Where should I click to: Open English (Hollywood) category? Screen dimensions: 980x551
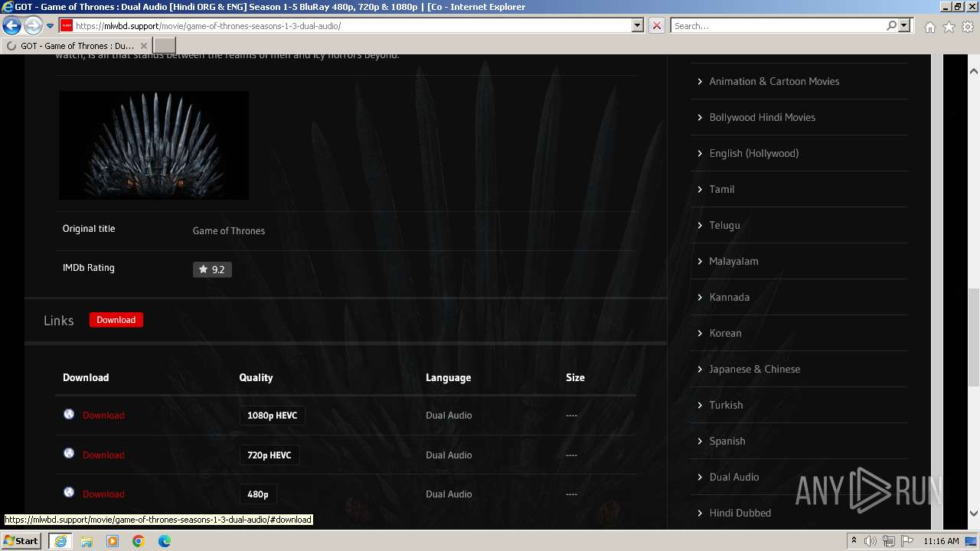pyautogui.click(x=754, y=153)
